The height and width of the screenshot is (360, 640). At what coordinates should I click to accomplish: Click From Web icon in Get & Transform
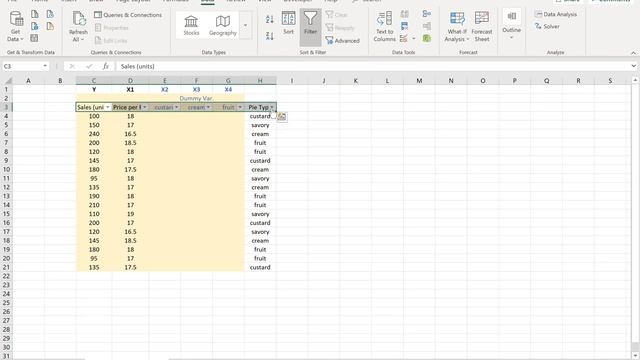(x=35, y=27)
